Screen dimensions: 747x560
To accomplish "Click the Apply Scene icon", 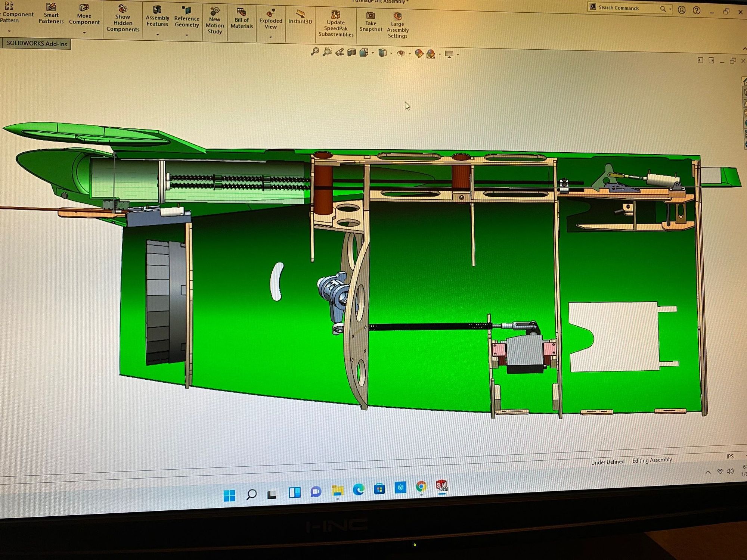I will [x=431, y=54].
